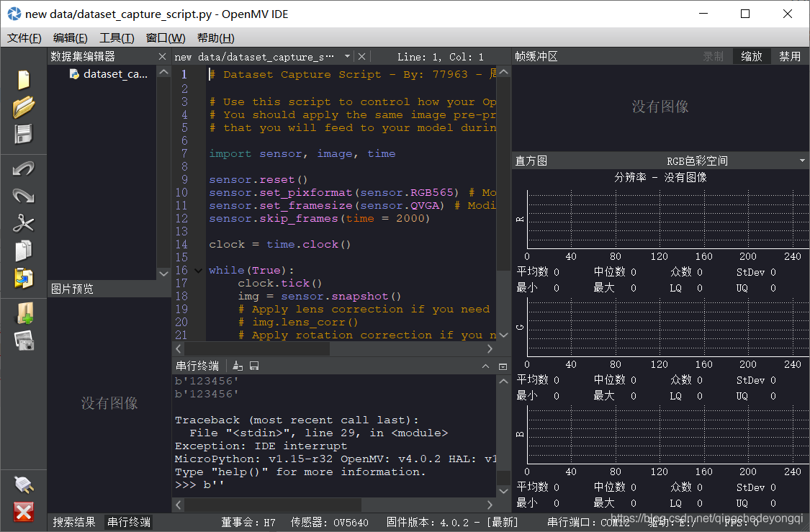This screenshot has width=810, height=532.
Task: Click the Cut scissors icon
Action: point(24,223)
